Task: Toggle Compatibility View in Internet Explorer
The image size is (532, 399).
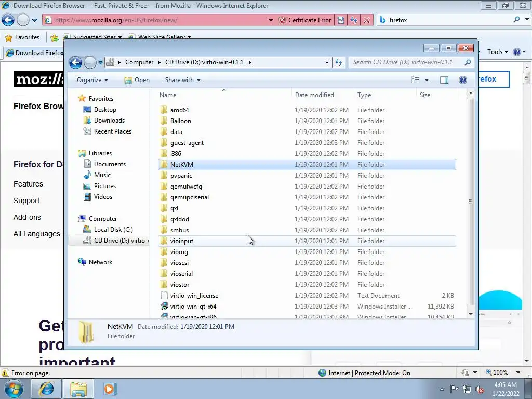Action: pyautogui.click(x=341, y=20)
